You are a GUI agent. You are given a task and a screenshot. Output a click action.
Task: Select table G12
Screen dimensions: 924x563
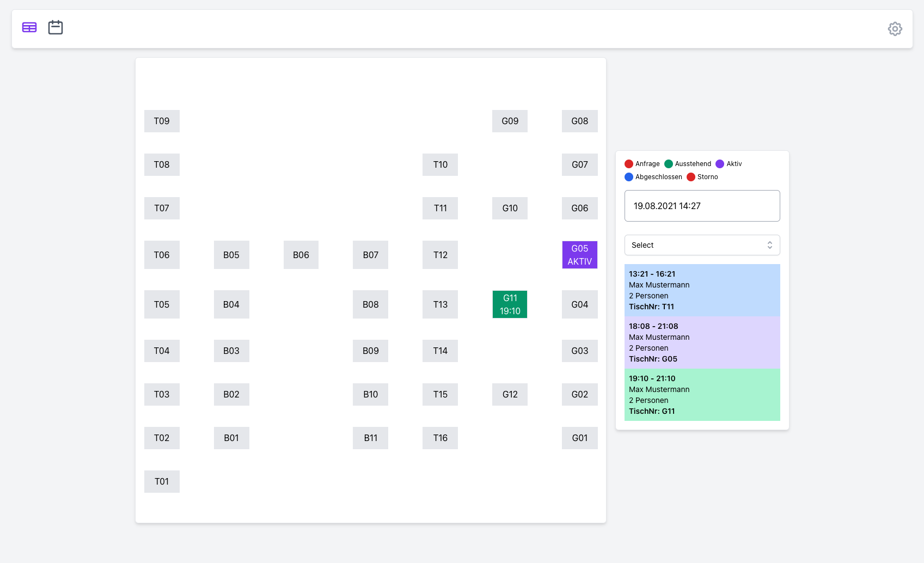point(510,394)
